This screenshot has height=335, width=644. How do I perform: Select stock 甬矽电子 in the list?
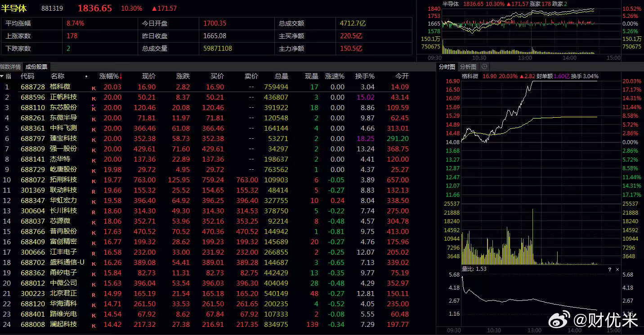[63, 273]
